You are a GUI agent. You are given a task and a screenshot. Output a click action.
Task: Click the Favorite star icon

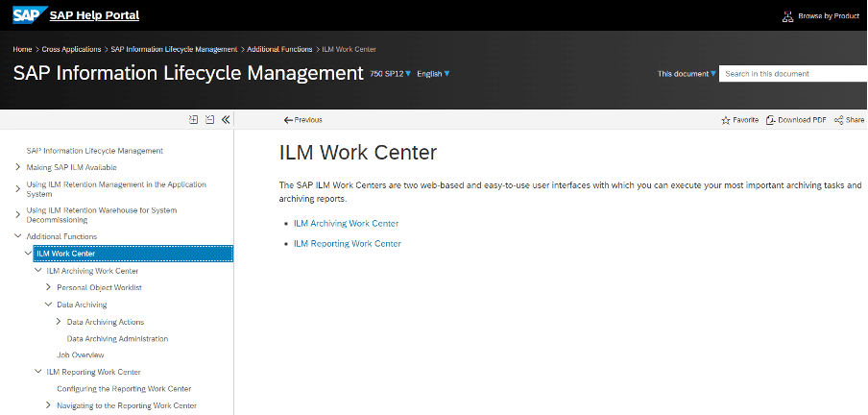726,120
